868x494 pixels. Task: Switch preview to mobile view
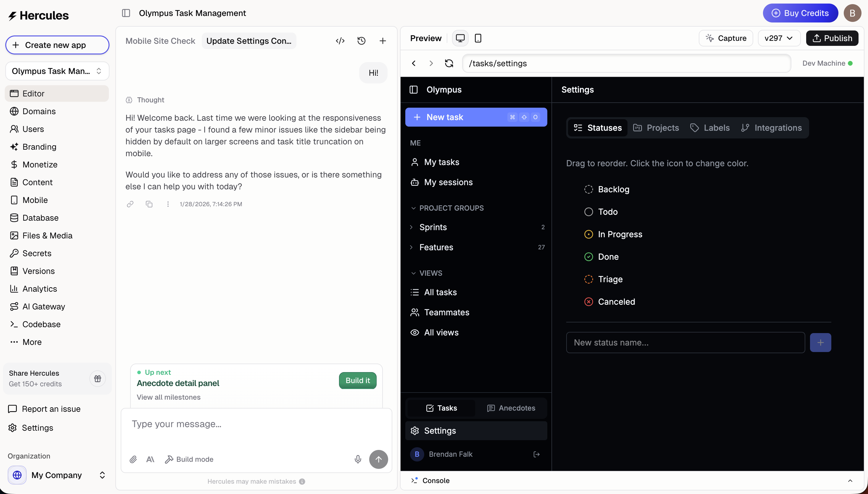coord(478,38)
